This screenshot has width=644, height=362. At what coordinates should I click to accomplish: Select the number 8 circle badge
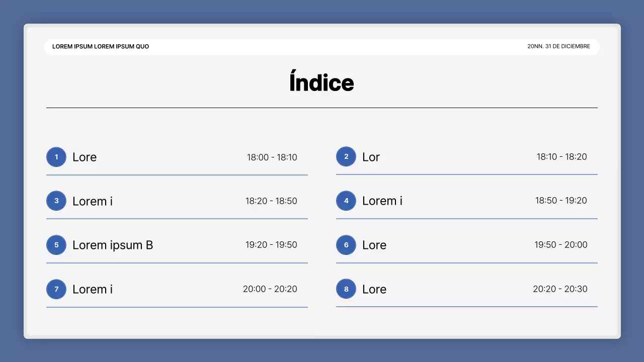(346, 289)
